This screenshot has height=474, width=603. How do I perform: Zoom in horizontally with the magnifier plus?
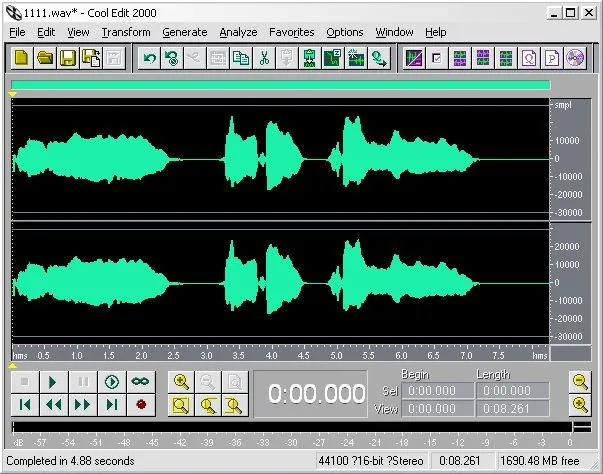coord(182,382)
